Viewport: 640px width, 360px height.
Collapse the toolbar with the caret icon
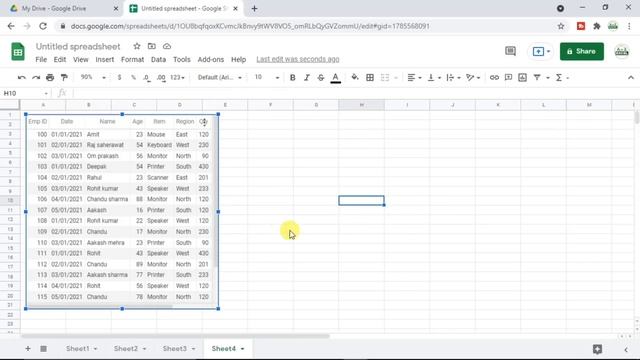631,78
